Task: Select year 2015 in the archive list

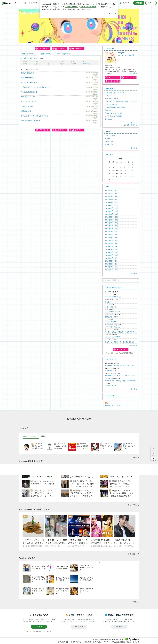Action: 23,58
